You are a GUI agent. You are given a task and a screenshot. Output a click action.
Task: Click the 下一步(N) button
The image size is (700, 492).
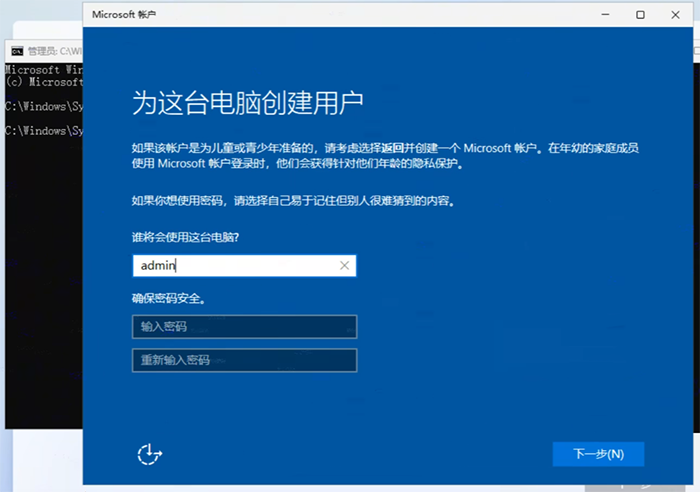598,454
